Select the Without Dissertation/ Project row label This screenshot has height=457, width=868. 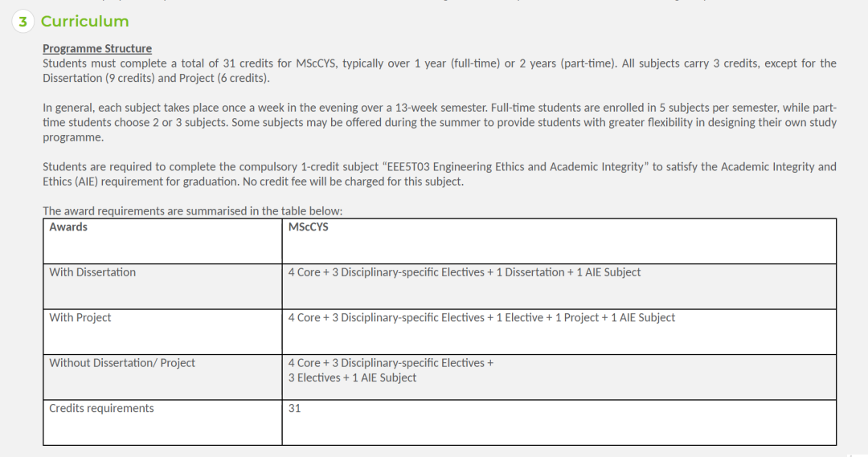tap(122, 363)
